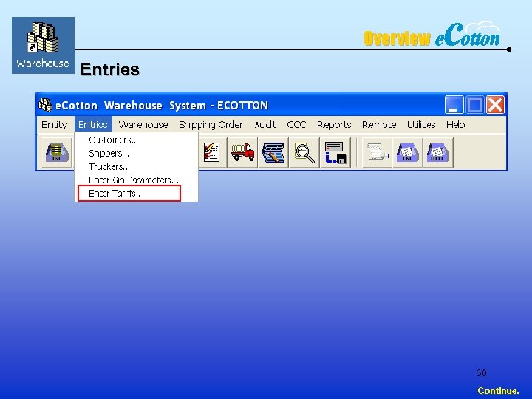Viewport: 532px width, 399px height.
Task: Open the ledger book with pencil icon
Action: 273,152
